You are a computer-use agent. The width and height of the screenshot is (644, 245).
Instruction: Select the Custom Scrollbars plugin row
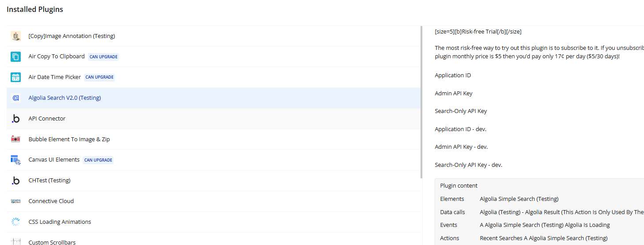[x=52, y=242]
